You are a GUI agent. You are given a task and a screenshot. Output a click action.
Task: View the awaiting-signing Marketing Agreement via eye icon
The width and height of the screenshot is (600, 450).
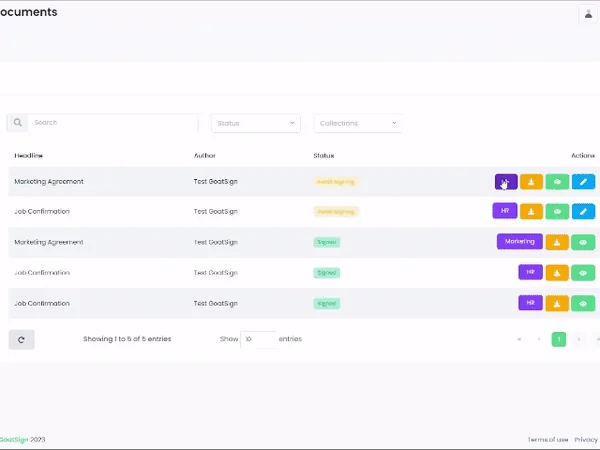(x=557, y=182)
